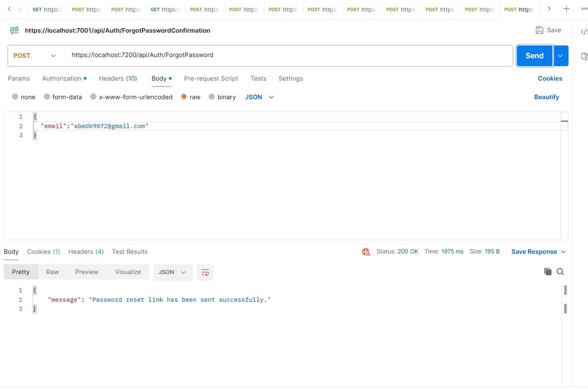Open the request Settings tab
Image resolution: width=588 pixels, height=389 pixels.
[291, 79]
